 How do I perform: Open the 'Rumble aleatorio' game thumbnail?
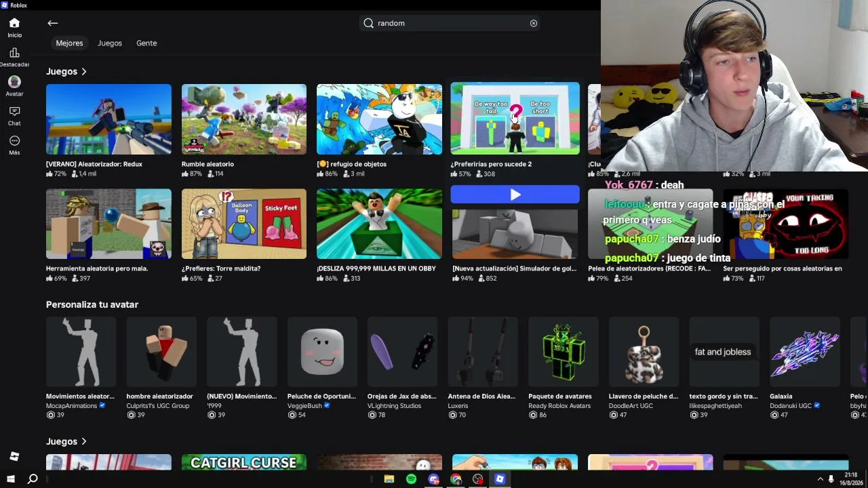point(244,119)
